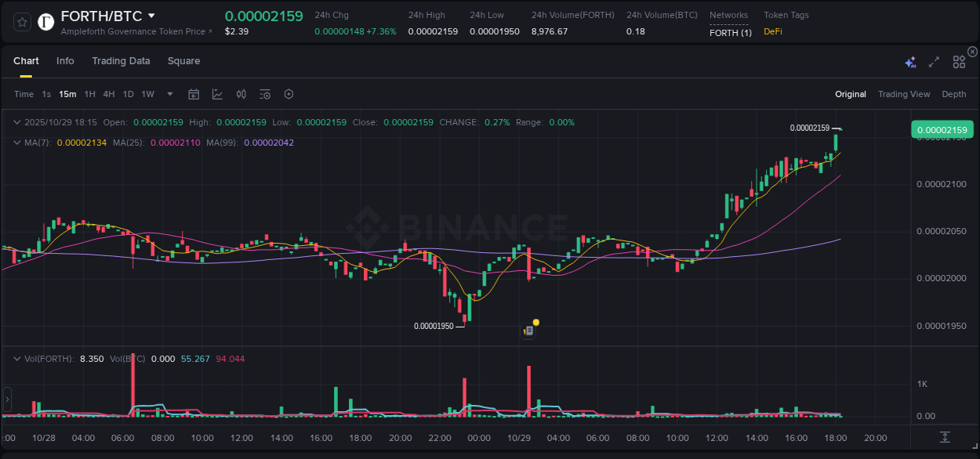The width and height of the screenshot is (980, 459).
Task: Toggle the favorite star for FORTH/BTC
Action: [x=21, y=22]
